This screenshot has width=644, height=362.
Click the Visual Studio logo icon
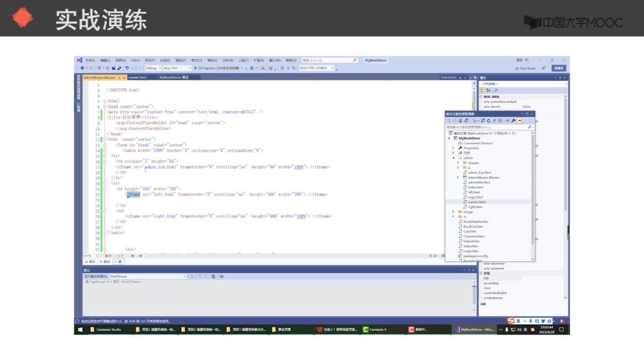tap(79, 60)
